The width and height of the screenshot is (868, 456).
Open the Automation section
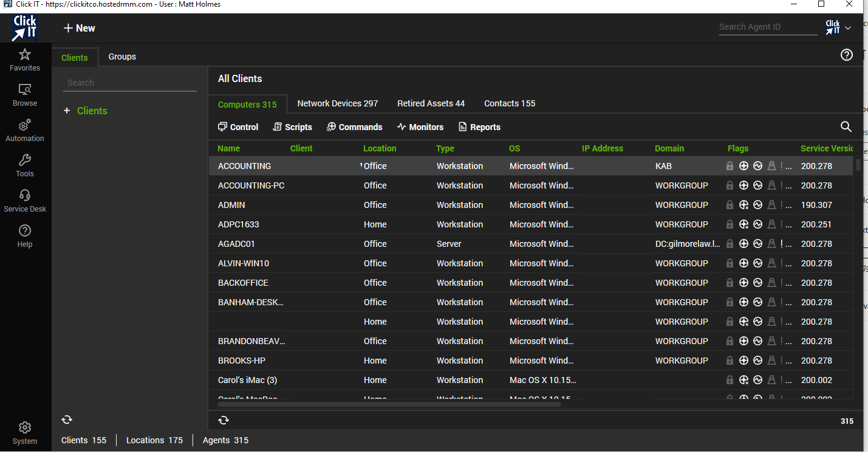click(25, 131)
